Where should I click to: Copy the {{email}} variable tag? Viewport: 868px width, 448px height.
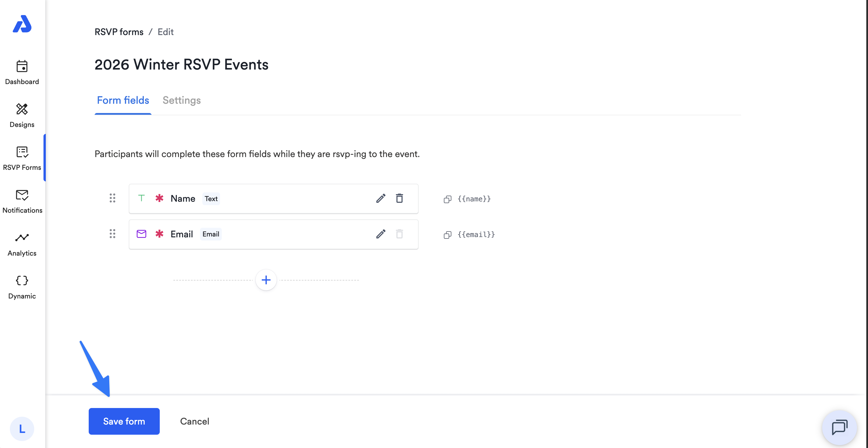coord(447,235)
